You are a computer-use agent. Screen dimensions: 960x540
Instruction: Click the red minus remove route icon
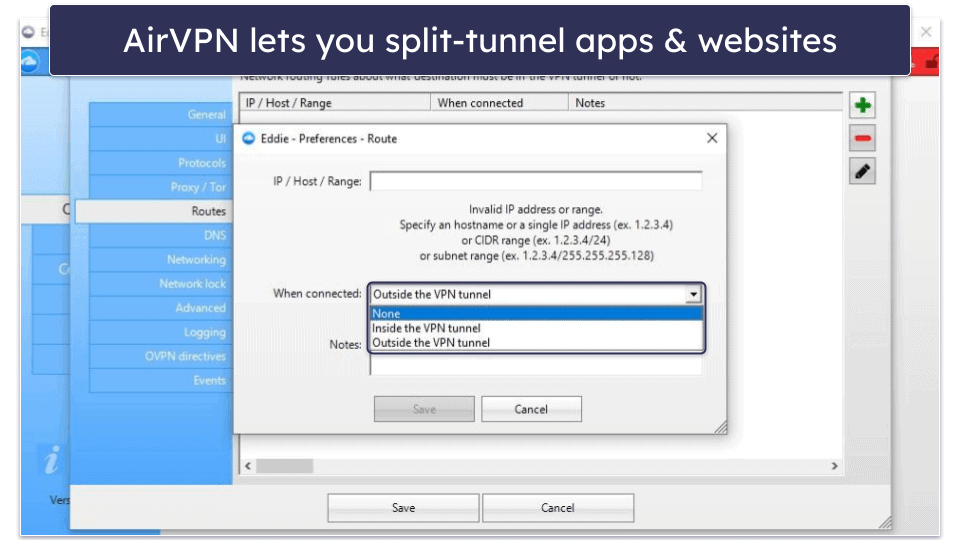(x=863, y=138)
